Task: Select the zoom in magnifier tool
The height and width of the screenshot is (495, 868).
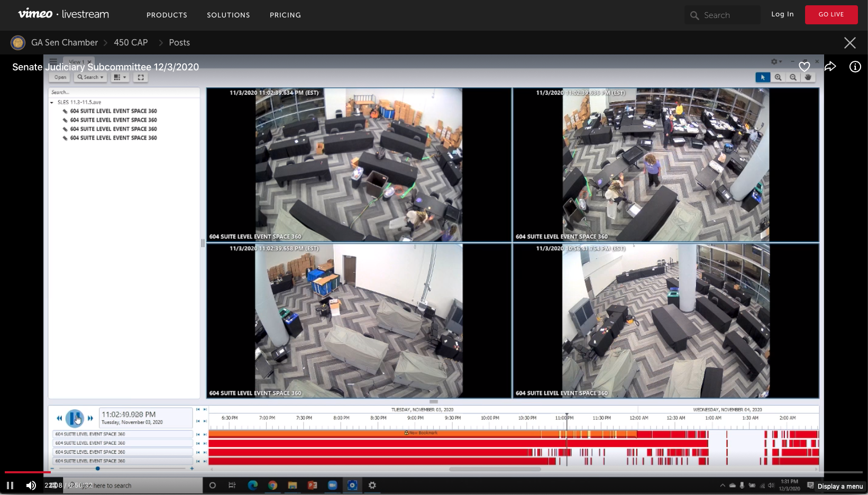Action: pos(778,77)
